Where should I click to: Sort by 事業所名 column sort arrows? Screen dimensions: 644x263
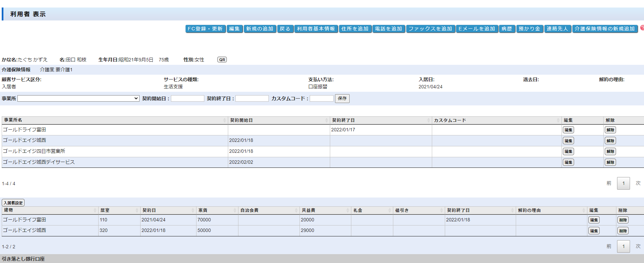point(224,120)
